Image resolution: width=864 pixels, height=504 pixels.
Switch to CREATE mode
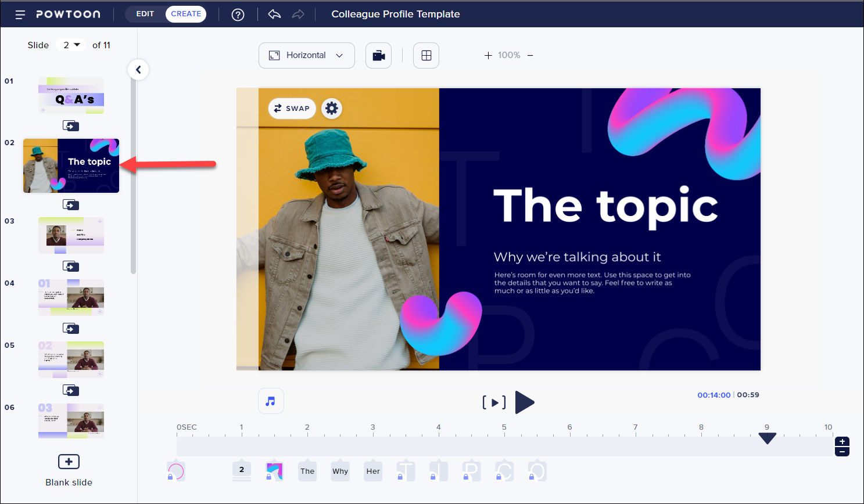pos(186,14)
